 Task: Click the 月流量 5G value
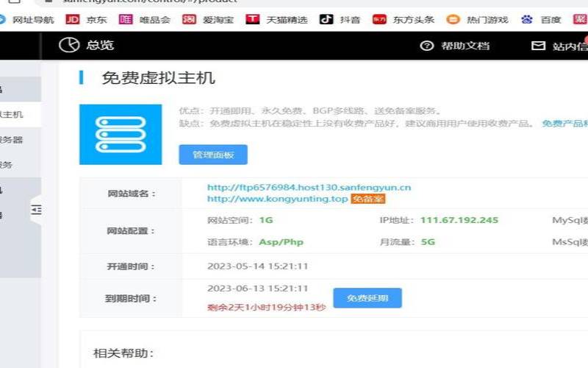pos(428,242)
